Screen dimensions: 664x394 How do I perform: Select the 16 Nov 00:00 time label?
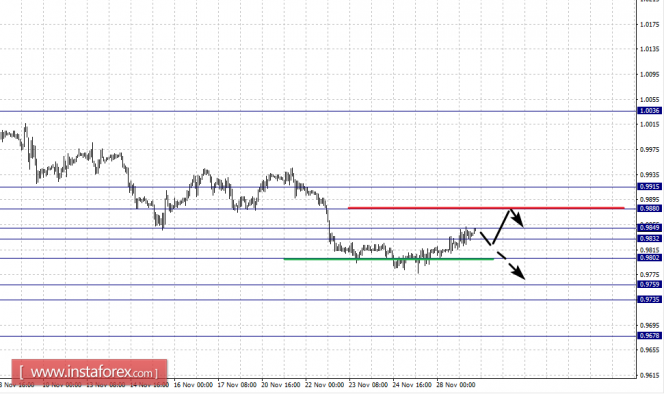[193, 385]
